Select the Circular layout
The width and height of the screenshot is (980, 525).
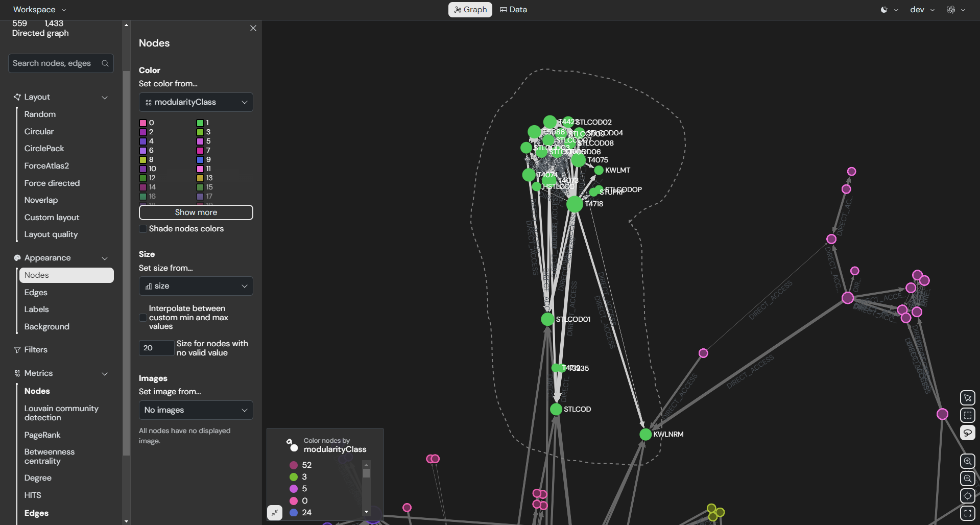(x=39, y=132)
